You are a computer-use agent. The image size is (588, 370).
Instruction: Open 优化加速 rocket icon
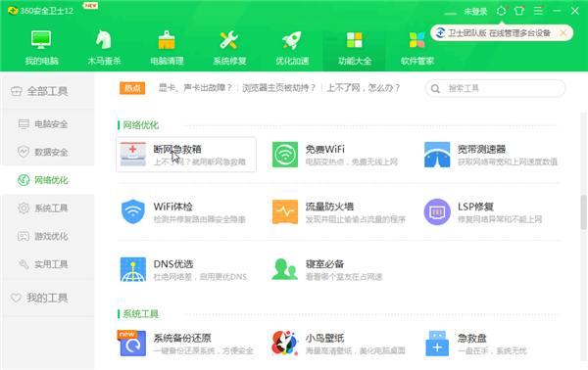pos(292,40)
